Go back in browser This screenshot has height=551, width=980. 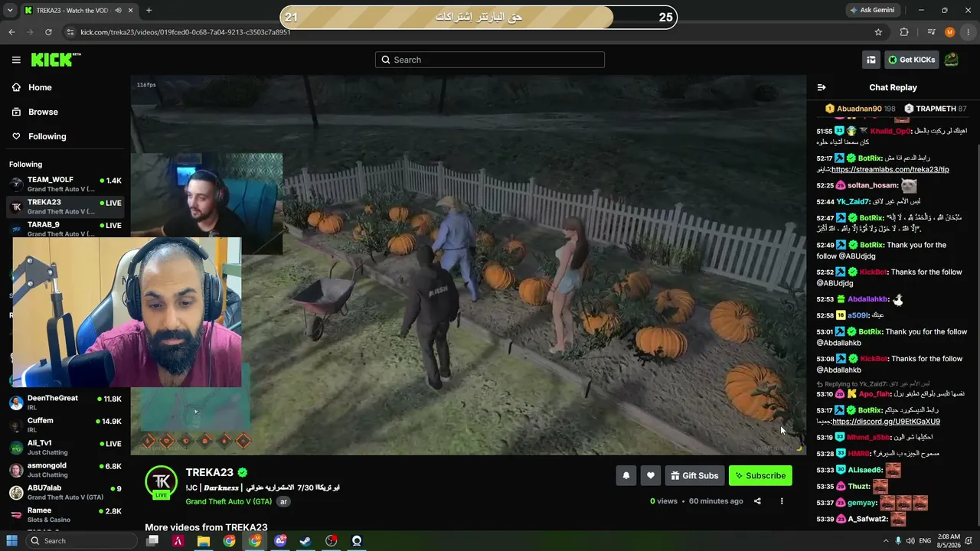tap(11, 32)
